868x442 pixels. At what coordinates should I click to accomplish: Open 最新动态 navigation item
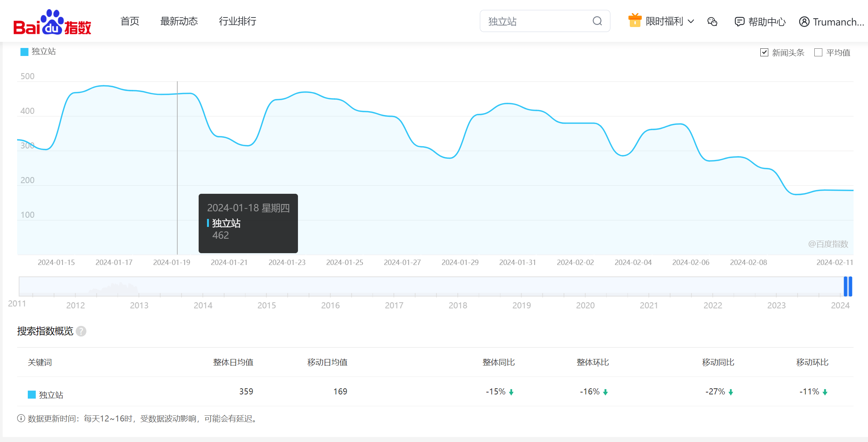coord(179,21)
